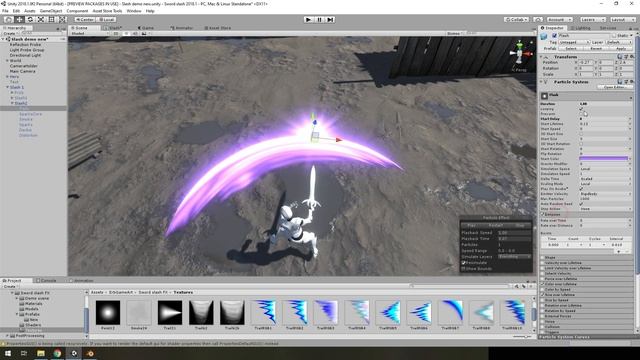Click the GameObject cube icon in Inspector
Screen dimensions: 640x360
[543, 36]
